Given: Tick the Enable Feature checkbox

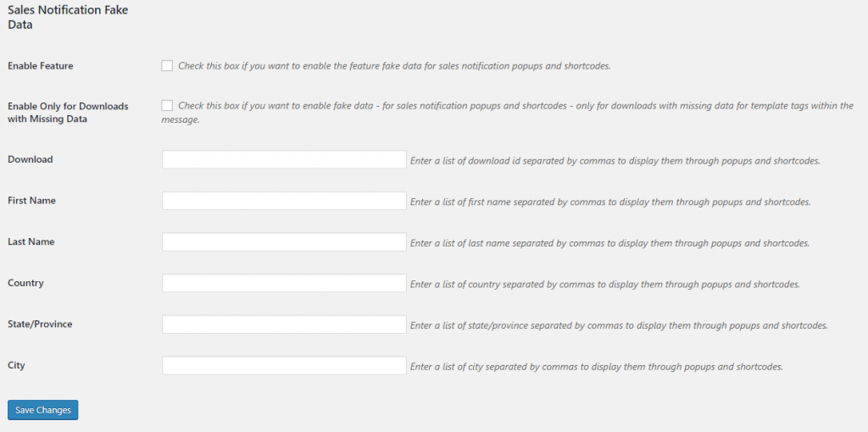Looking at the screenshot, I should (x=167, y=66).
